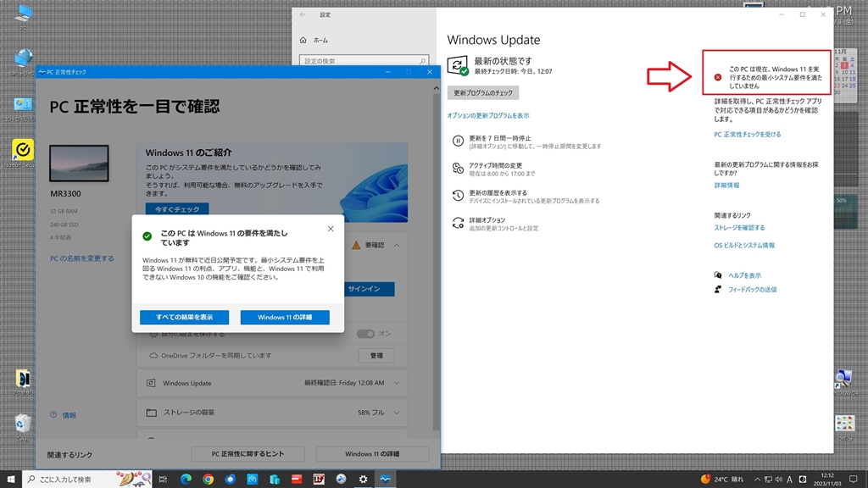Click the weather 24°C 晴れ widget
Viewport: 868px width, 488px height.
tap(722, 480)
